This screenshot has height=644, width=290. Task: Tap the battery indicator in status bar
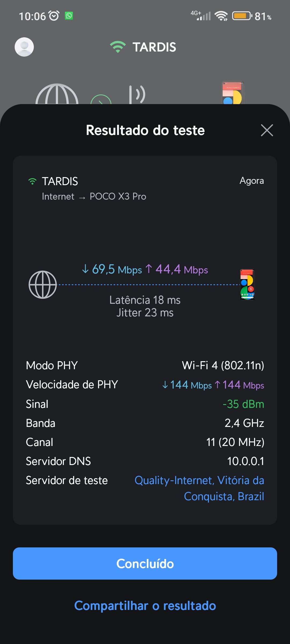(242, 16)
